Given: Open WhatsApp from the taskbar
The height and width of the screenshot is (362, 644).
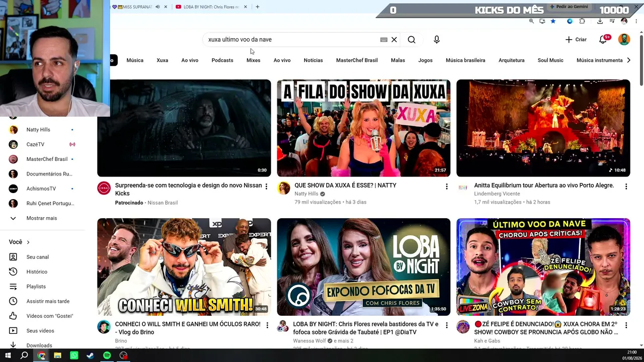Looking at the screenshot, I should click(x=74, y=355).
